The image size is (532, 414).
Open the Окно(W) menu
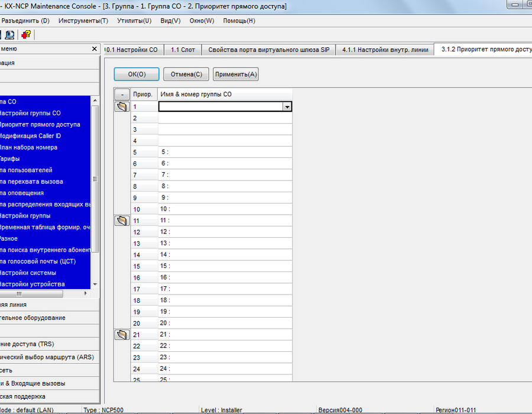point(202,21)
